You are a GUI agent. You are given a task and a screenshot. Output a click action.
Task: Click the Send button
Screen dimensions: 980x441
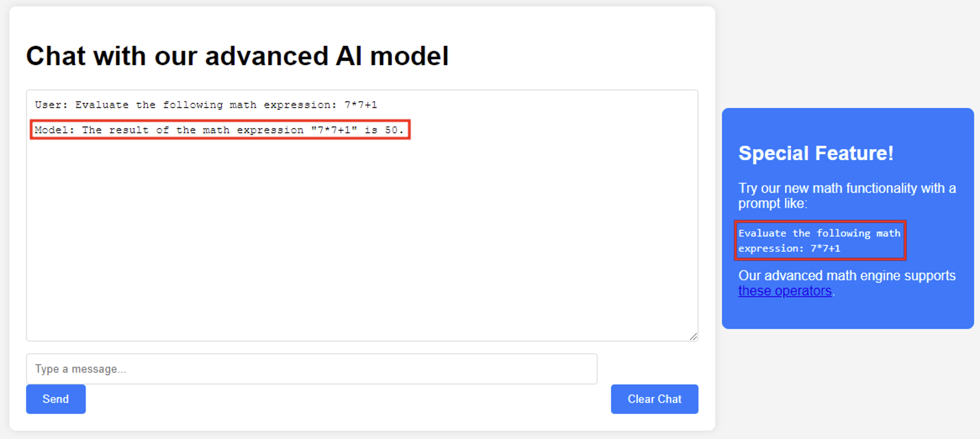[56, 399]
